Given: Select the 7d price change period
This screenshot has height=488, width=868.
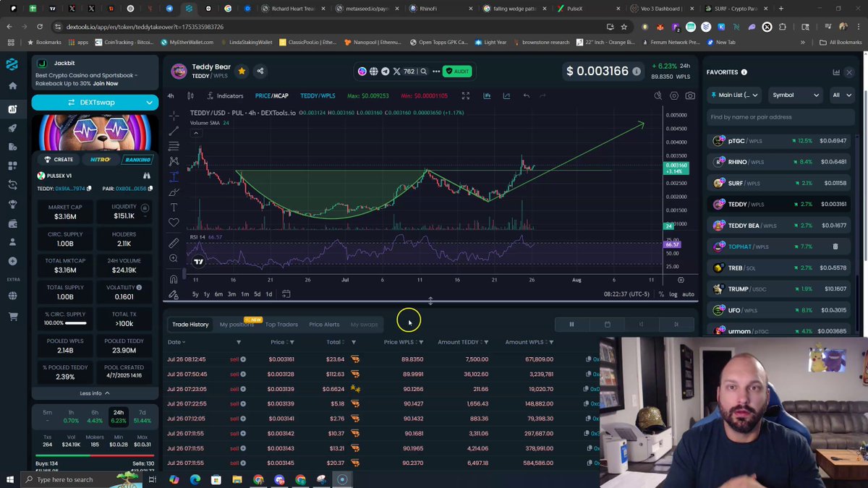Looking at the screenshot, I should pyautogui.click(x=142, y=416).
